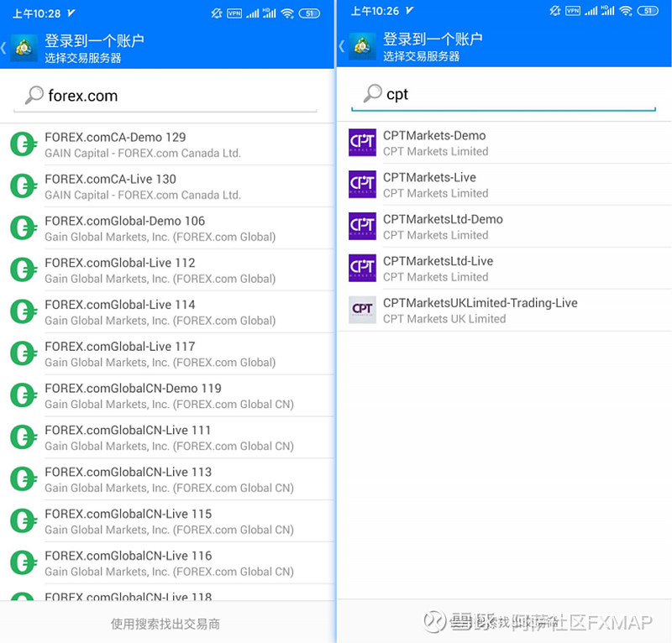This screenshot has height=643, width=672.
Task: Pick server FOREX.comGlobal-Live 114
Action: 167,312
